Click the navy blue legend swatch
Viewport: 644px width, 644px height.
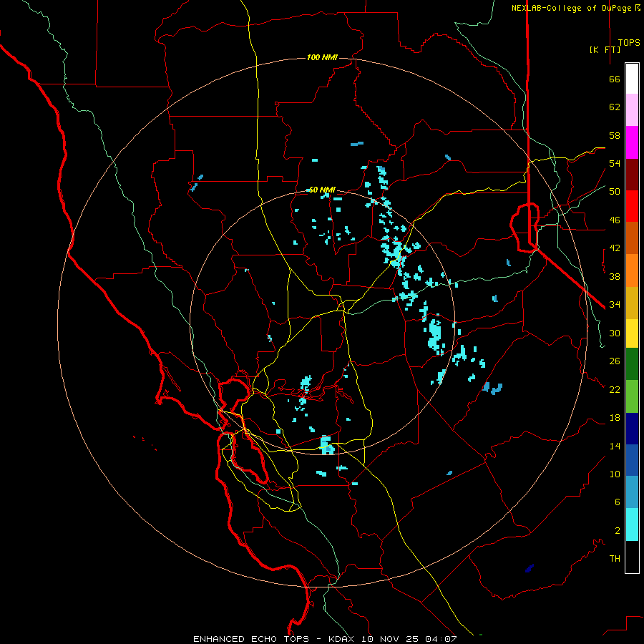coord(632,429)
